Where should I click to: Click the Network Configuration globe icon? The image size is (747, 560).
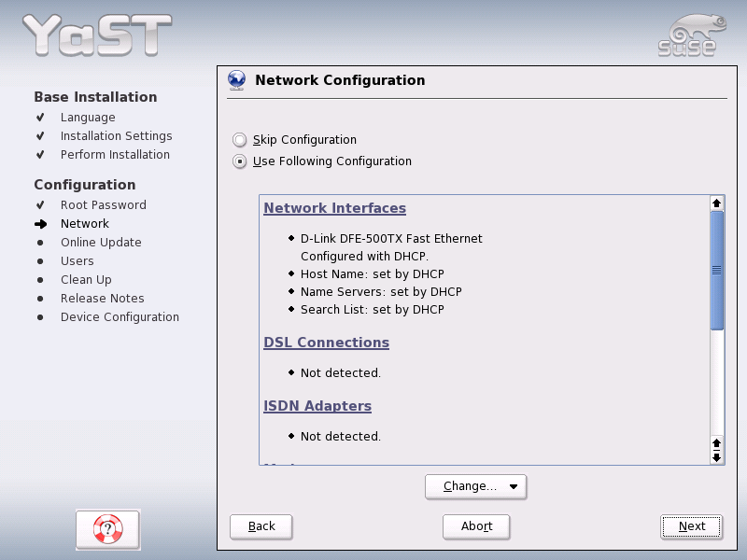tap(237, 80)
